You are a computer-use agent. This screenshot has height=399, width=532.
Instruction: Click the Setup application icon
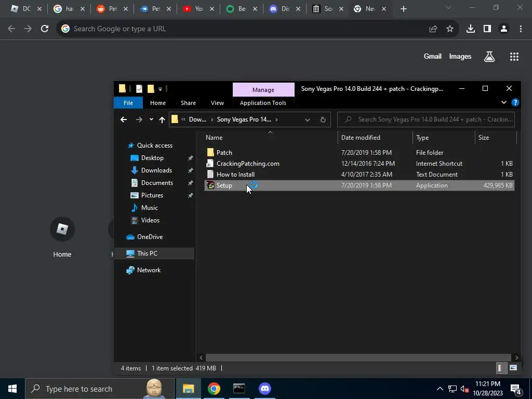(x=210, y=185)
